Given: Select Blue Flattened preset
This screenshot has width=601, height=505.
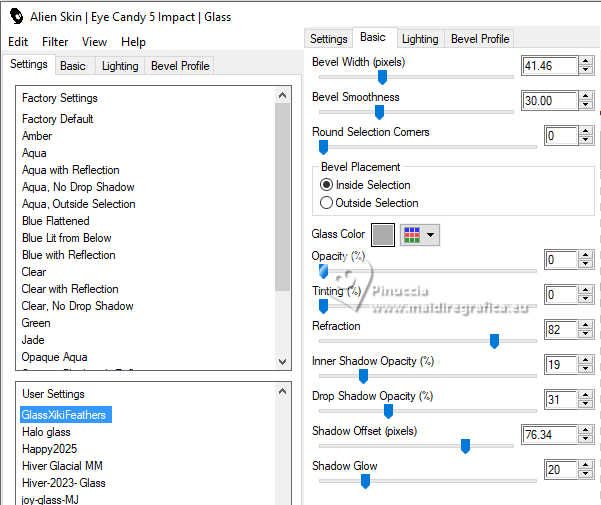Looking at the screenshot, I should 56,221.
